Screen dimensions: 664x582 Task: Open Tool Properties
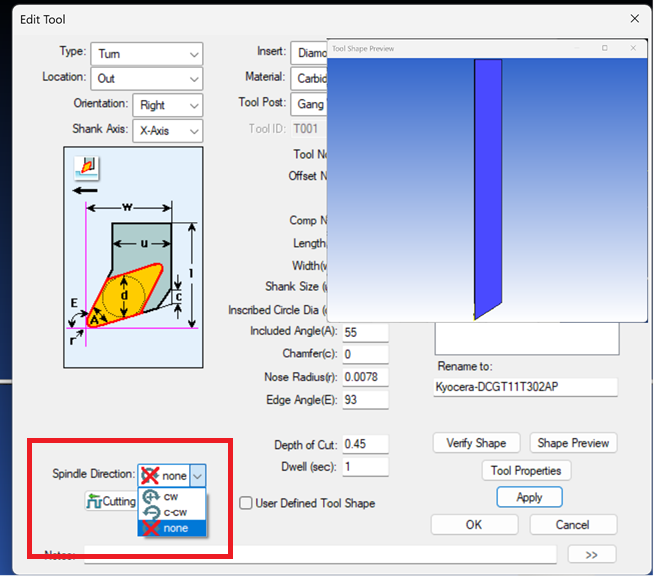point(526,470)
